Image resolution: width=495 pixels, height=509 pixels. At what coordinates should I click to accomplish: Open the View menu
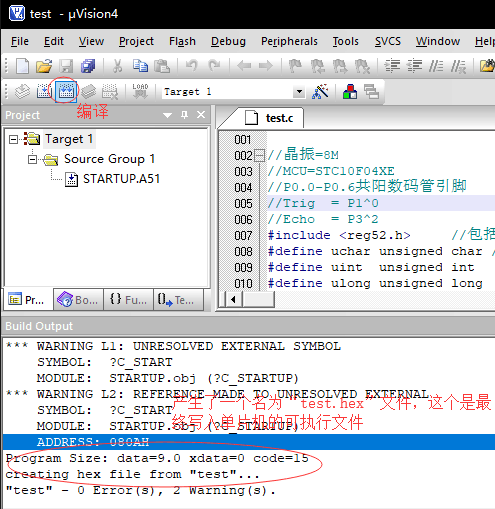point(91,41)
